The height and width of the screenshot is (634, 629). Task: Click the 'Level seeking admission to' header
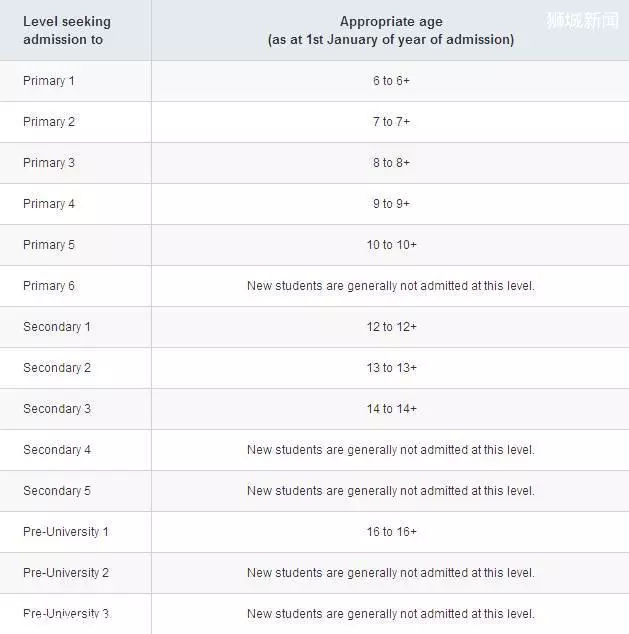[67, 30]
